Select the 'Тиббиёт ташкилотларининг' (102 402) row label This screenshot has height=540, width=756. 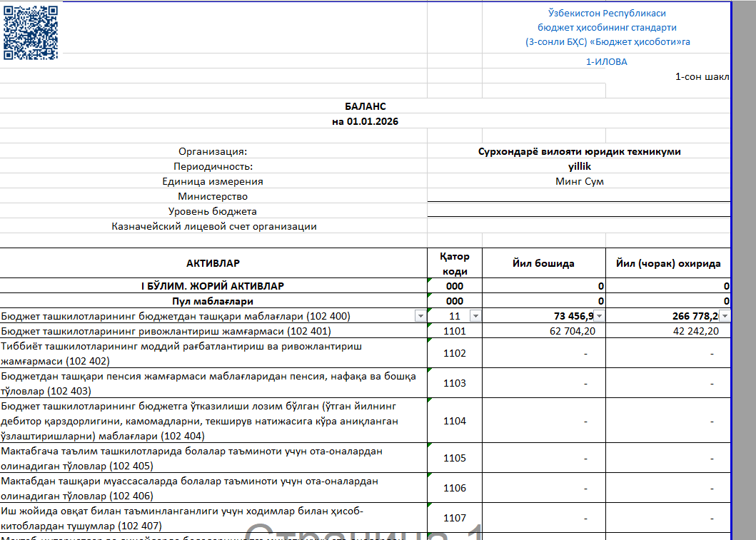[x=213, y=353]
